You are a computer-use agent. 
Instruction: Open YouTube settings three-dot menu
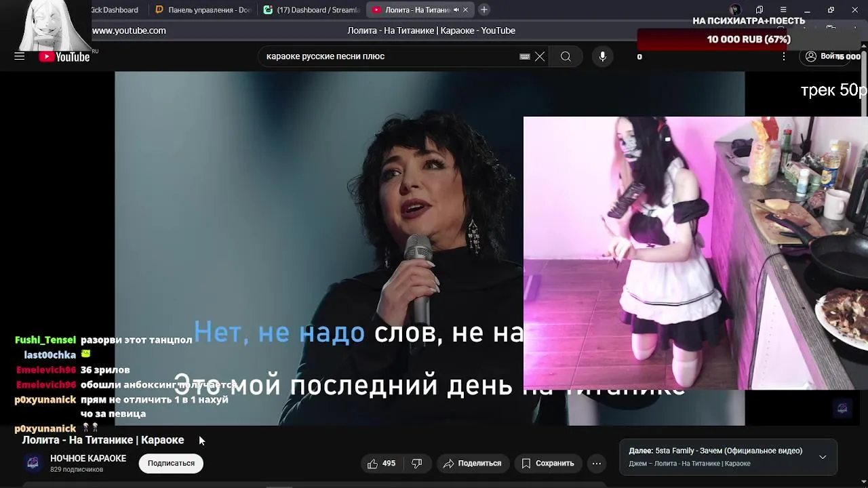pyautogui.click(x=784, y=56)
